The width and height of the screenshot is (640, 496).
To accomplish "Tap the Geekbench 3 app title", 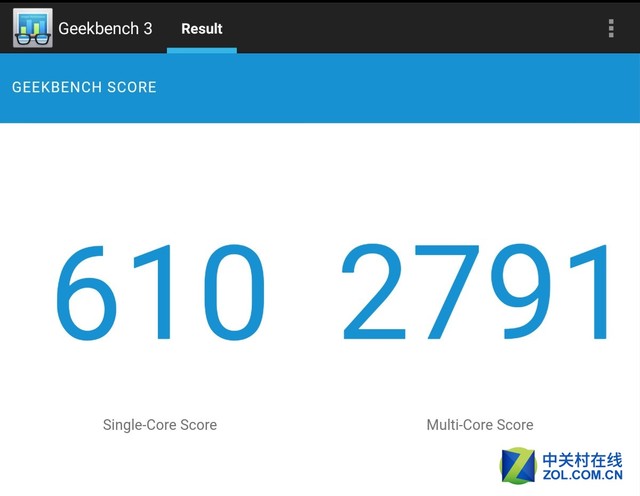I will [x=105, y=29].
